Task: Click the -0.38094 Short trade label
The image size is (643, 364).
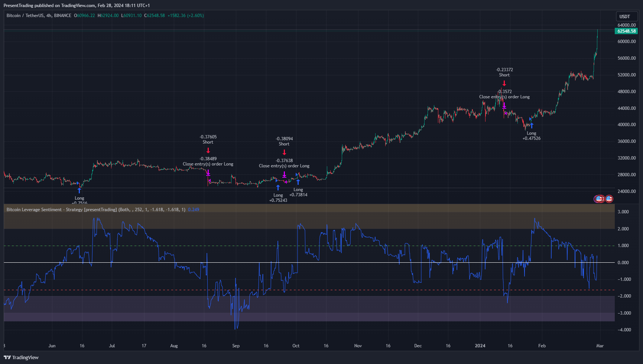Action: click(284, 141)
